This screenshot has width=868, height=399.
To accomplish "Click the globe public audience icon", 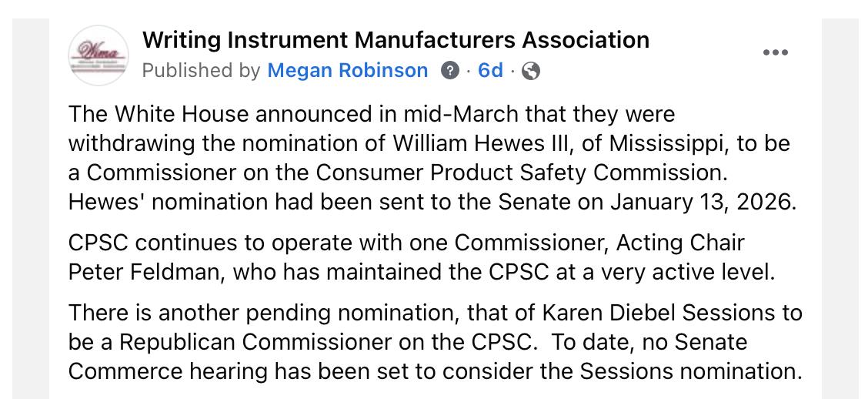I will coord(531,71).
